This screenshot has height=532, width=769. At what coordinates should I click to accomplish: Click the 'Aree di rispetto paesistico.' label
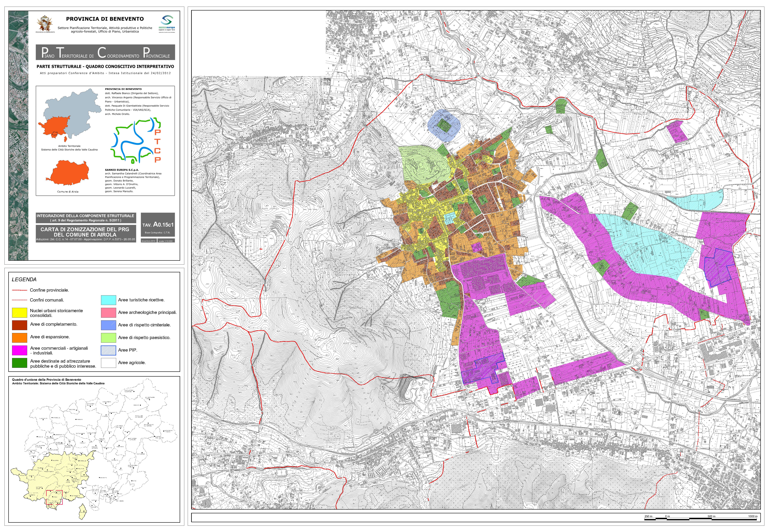tap(144, 338)
